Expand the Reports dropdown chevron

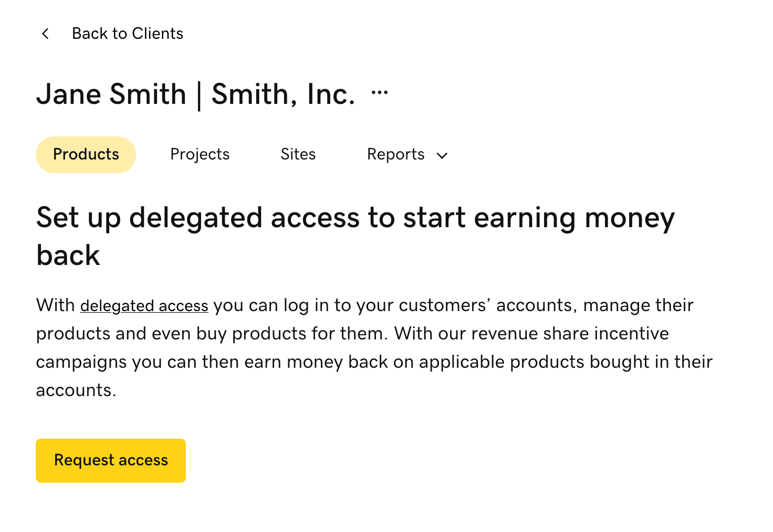(442, 155)
